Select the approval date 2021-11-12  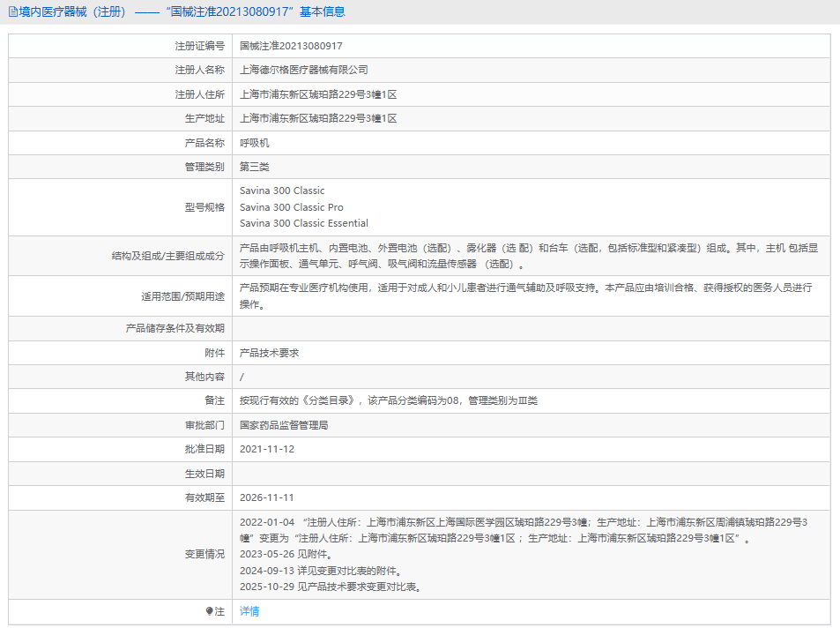coord(266,449)
